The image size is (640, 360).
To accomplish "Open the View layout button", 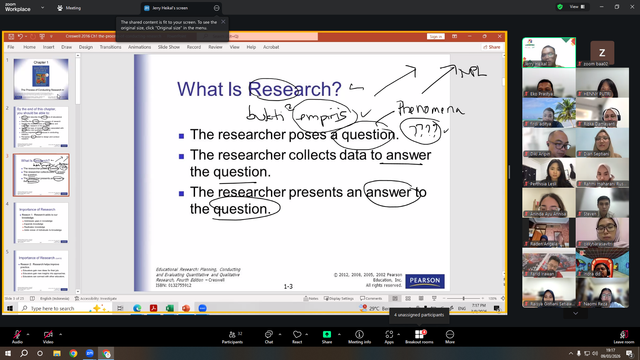I will coord(577,7).
